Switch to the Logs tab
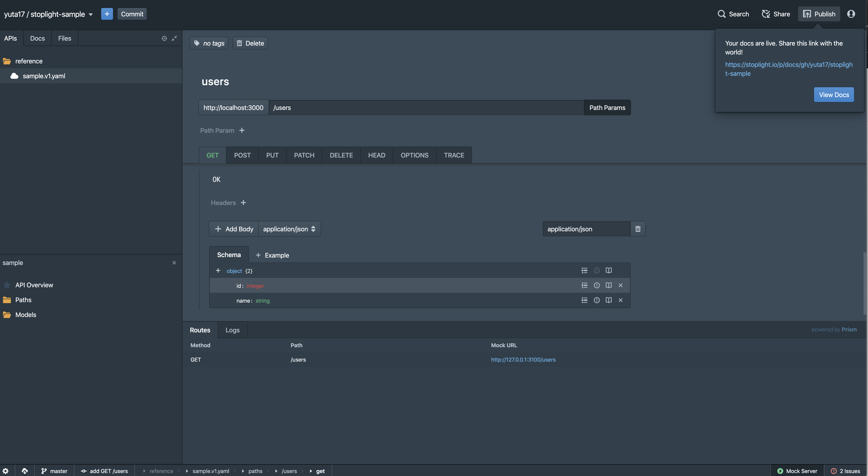 coord(232,330)
